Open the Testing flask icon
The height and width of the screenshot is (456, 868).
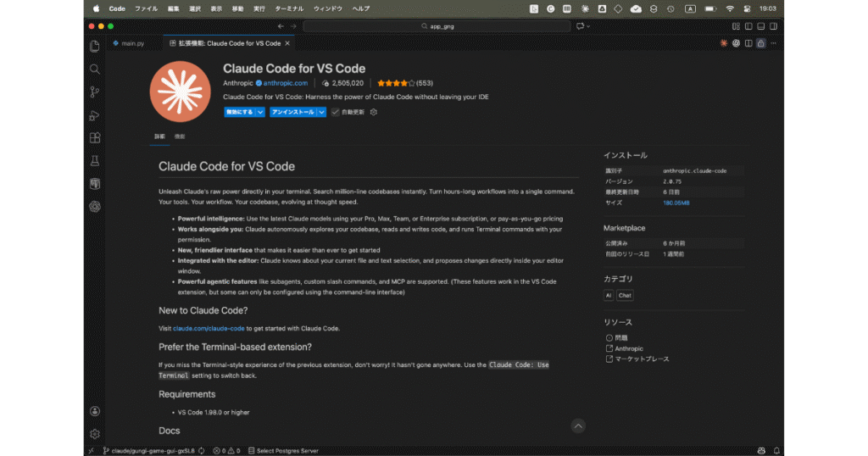click(x=95, y=160)
